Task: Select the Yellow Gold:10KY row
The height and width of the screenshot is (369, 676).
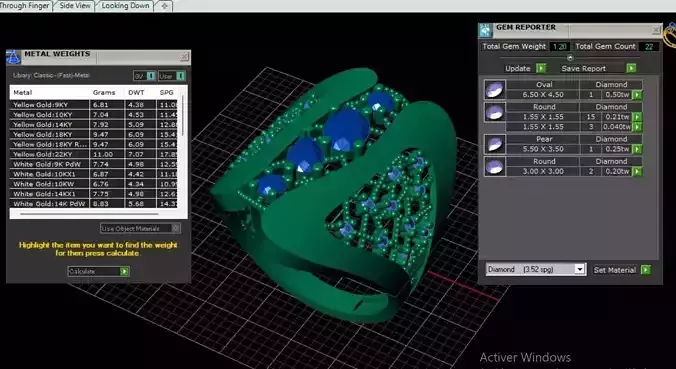Action: [x=94, y=115]
